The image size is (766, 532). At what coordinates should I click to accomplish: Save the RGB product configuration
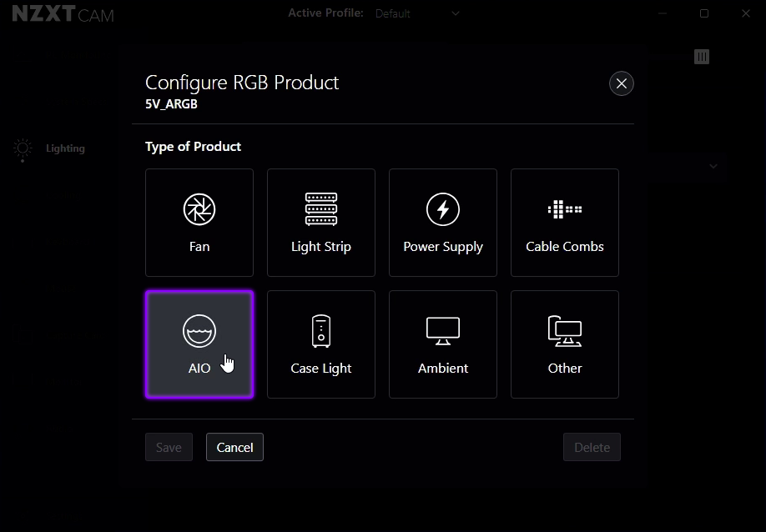(169, 447)
